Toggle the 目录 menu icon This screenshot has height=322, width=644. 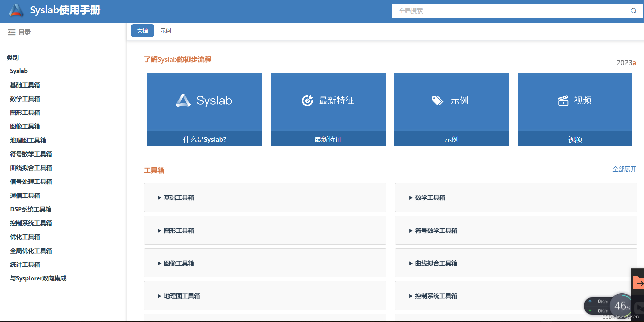click(x=12, y=32)
